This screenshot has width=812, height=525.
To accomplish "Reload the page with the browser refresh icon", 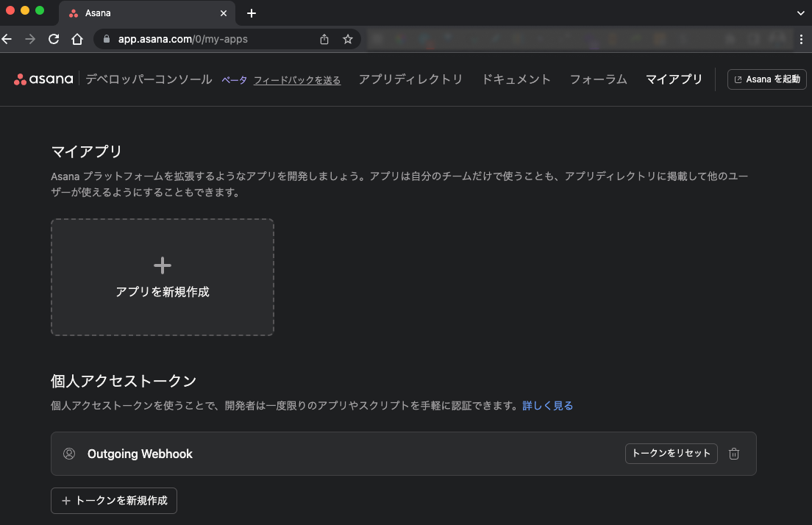I will [54, 39].
